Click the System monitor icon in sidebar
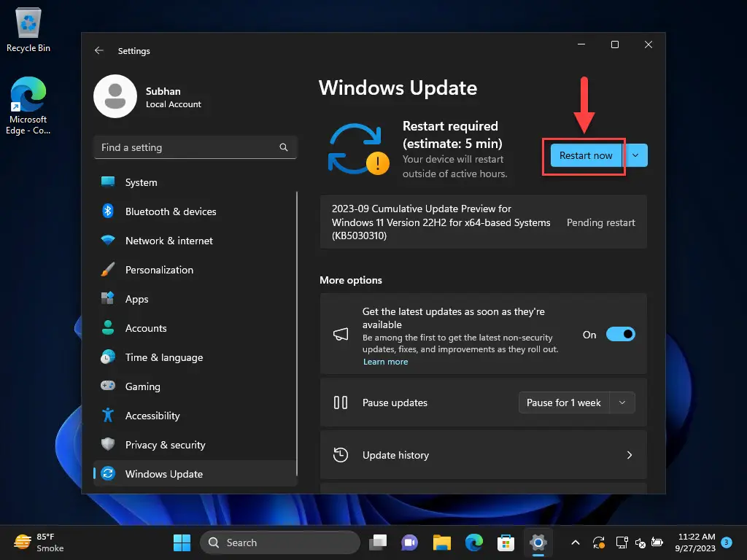The image size is (747, 560). point(108,182)
